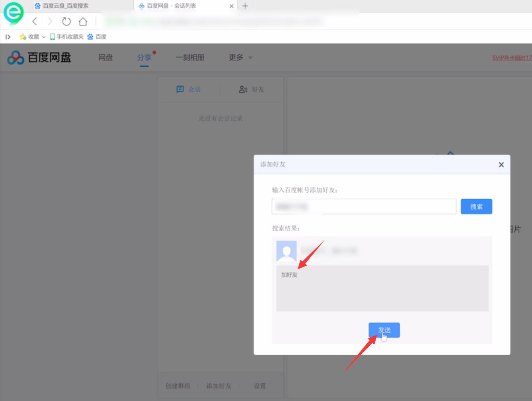Click the 360 browser logo icon
Image resolution: width=532 pixels, height=401 pixels.
pos(13,13)
